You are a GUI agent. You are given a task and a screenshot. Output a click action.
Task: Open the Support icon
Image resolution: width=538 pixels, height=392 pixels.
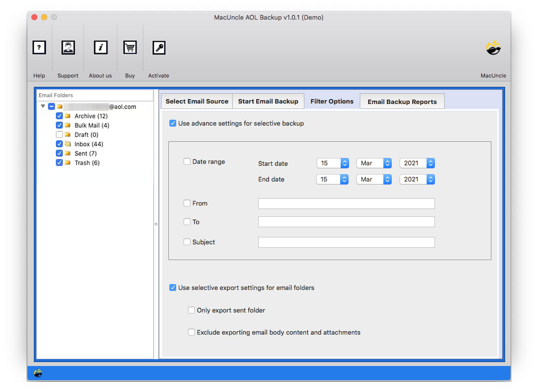(68, 48)
